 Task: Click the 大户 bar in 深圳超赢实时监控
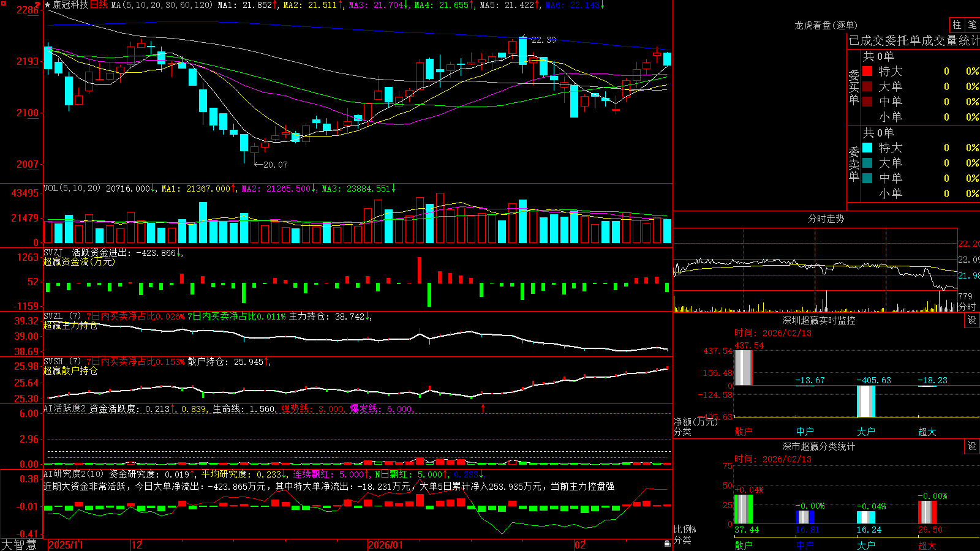[x=865, y=401]
